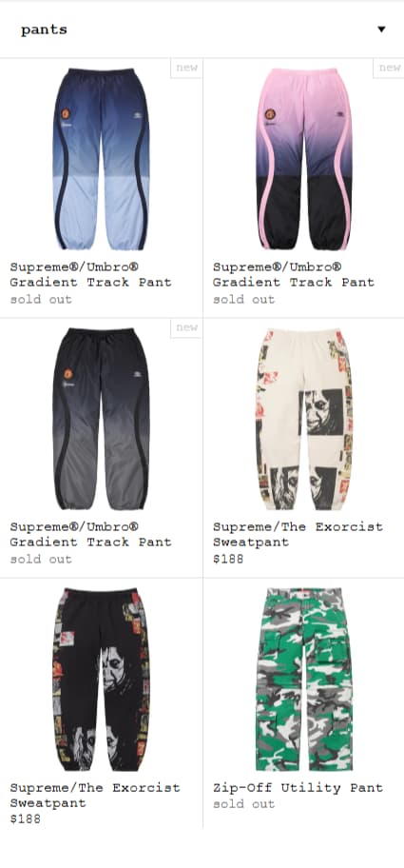
Task: Click $188 price under black Exorcist Sweatpant
Action: [26, 819]
